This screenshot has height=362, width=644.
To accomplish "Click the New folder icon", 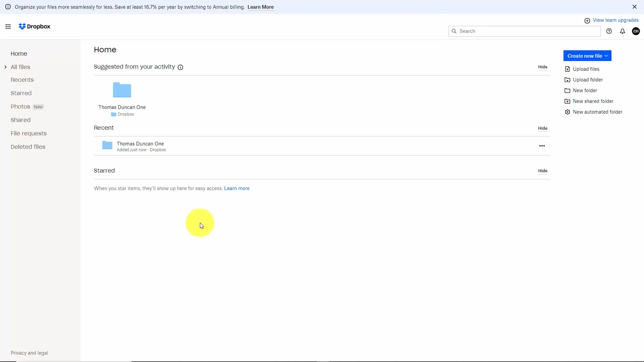I will click(568, 90).
